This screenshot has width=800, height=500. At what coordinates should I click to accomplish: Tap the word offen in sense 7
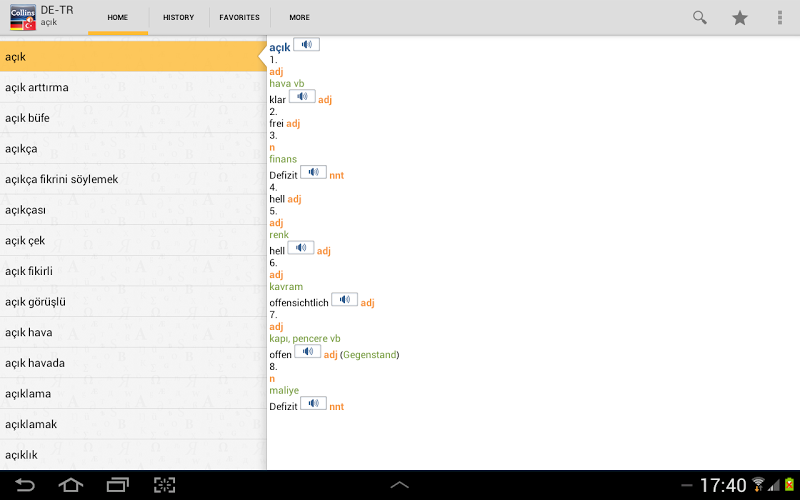280,355
